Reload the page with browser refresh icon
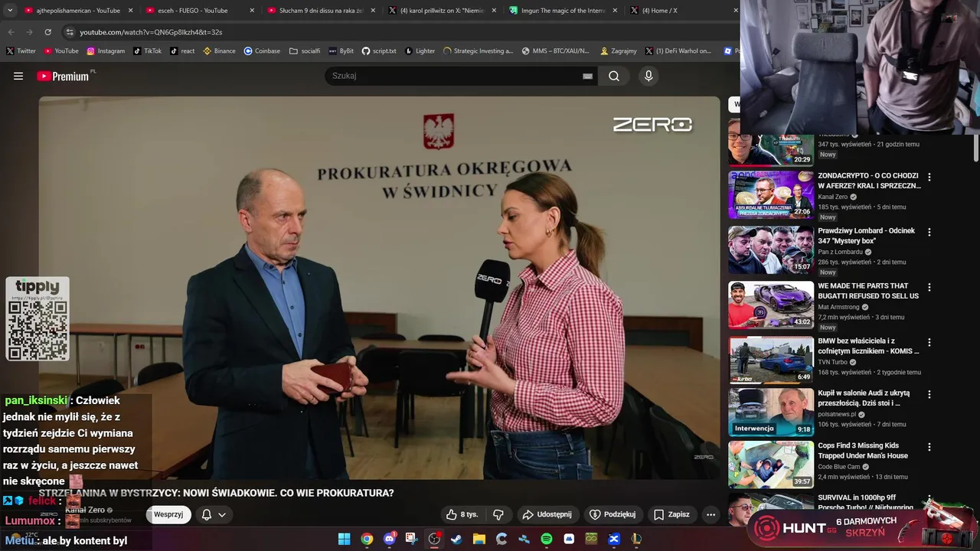 (47, 32)
